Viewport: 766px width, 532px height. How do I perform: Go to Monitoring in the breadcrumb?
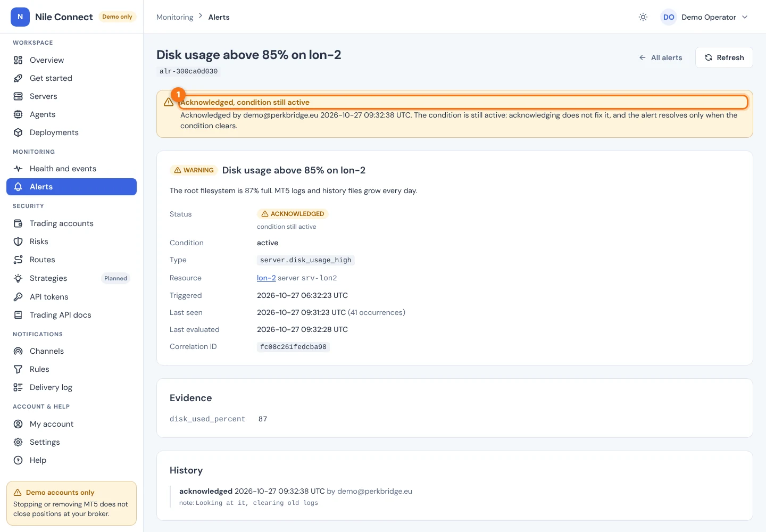point(174,17)
